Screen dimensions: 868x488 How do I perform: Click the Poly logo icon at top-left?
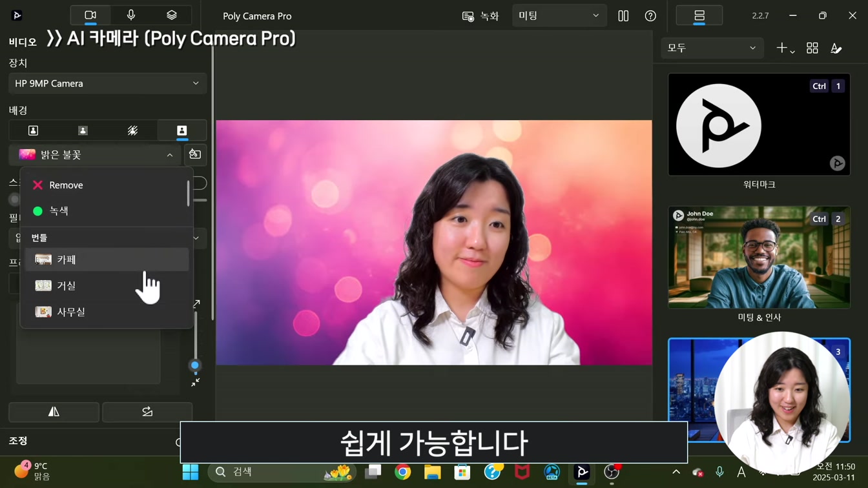[17, 15]
